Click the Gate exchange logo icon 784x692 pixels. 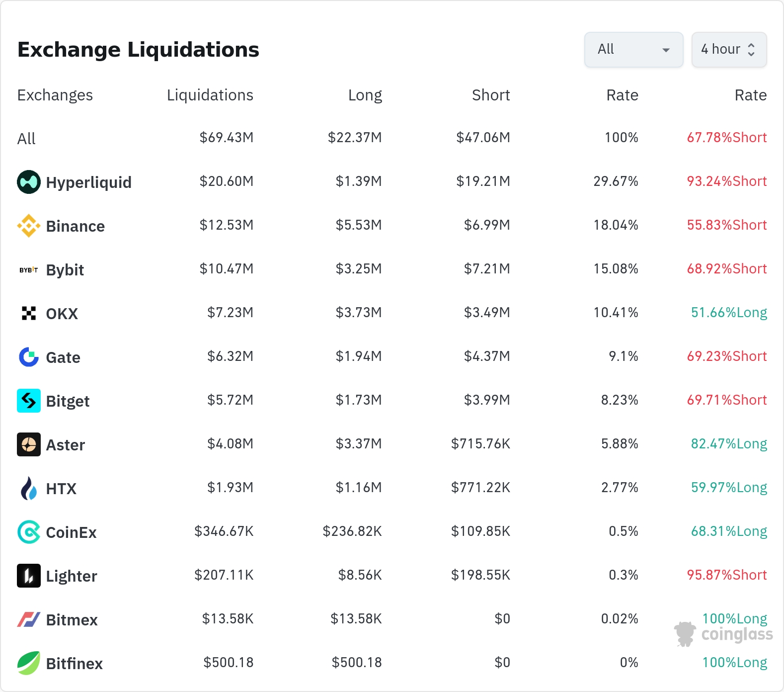point(29,357)
